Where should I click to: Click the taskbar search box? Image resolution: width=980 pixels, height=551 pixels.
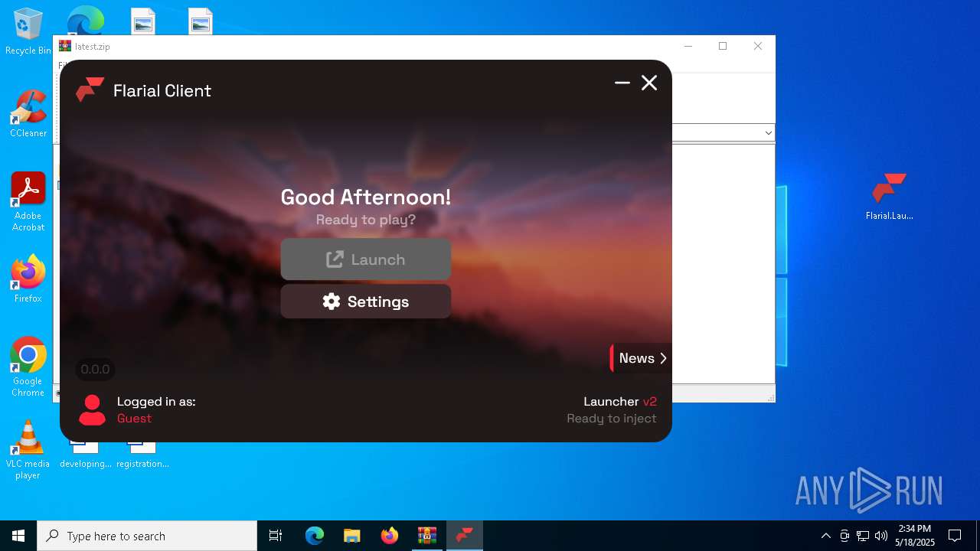point(147,536)
